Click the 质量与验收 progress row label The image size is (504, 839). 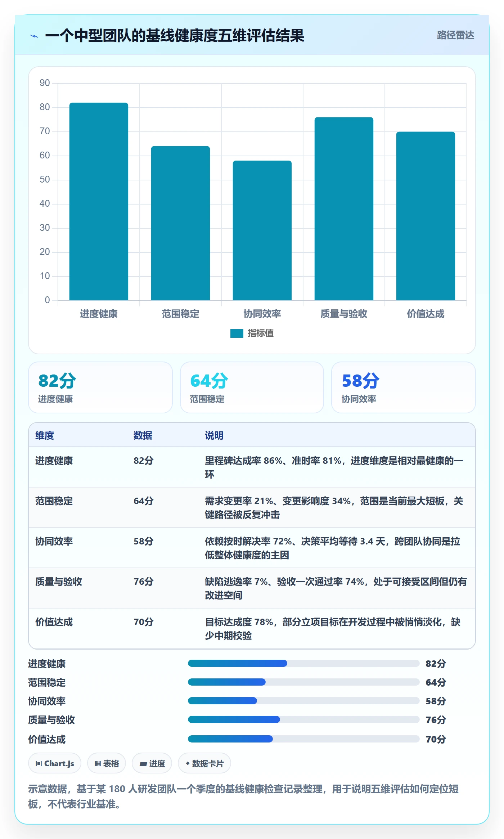coord(51,720)
